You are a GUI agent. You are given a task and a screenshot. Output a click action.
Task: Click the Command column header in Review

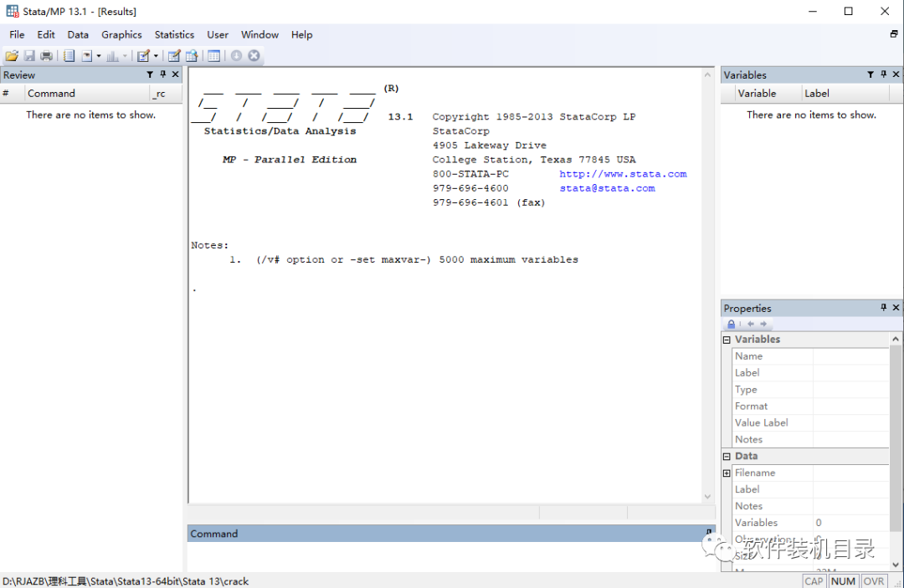coord(86,94)
